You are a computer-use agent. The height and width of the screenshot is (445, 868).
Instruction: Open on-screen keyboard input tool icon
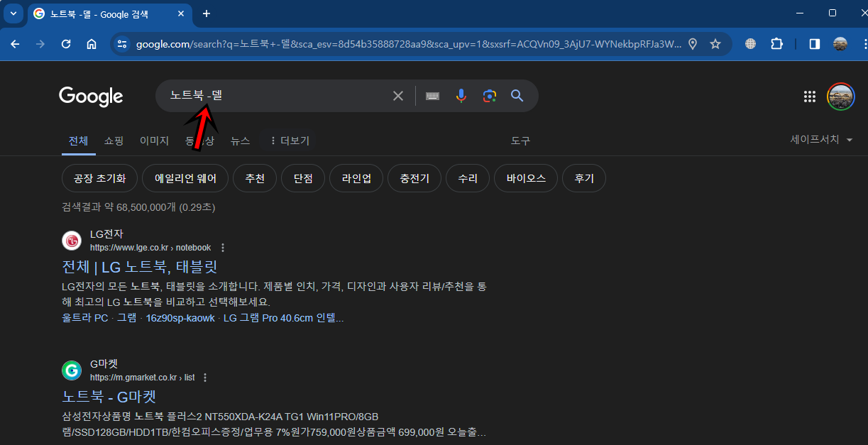tap(433, 96)
